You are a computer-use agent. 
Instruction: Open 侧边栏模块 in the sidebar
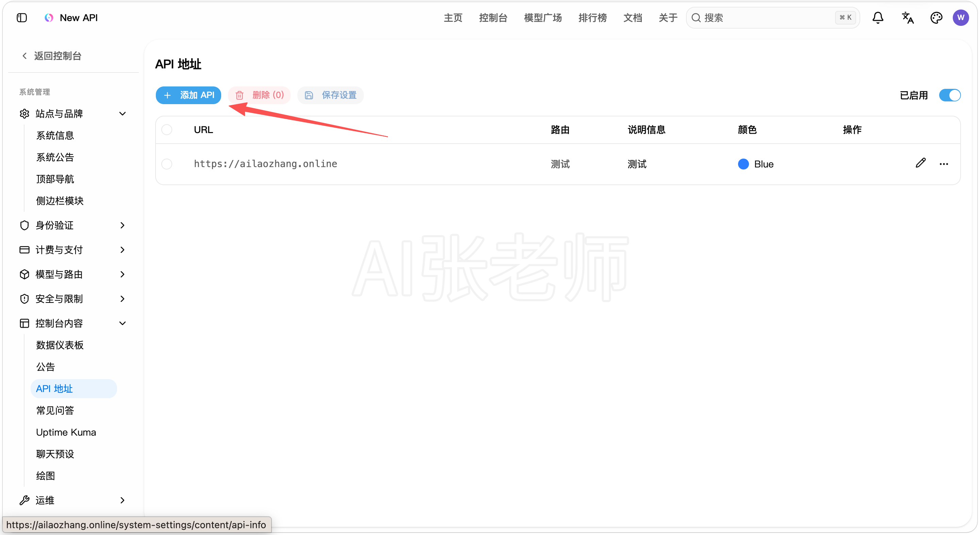[x=60, y=200]
